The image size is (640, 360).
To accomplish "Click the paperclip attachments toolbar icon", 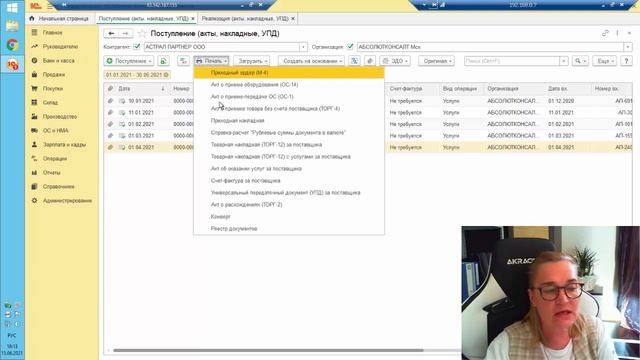I will tap(370, 61).
